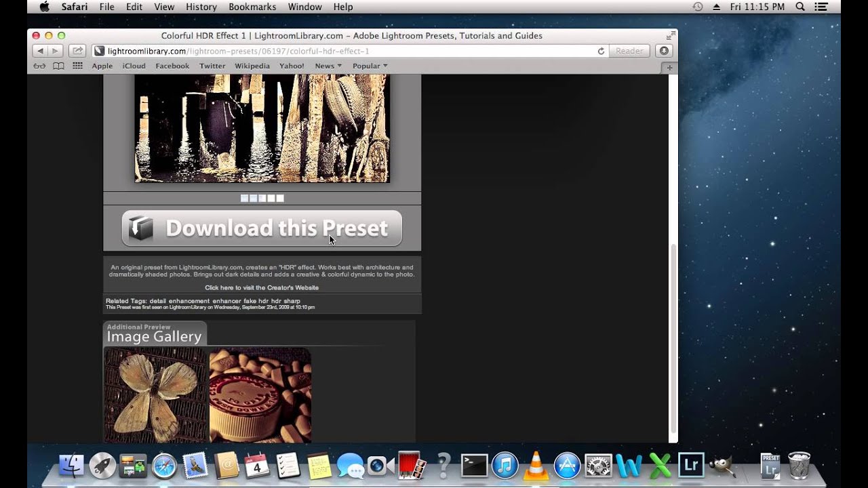Open the Edit menu
Viewport: 868px width, 488px height.
pyautogui.click(x=134, y=7)
